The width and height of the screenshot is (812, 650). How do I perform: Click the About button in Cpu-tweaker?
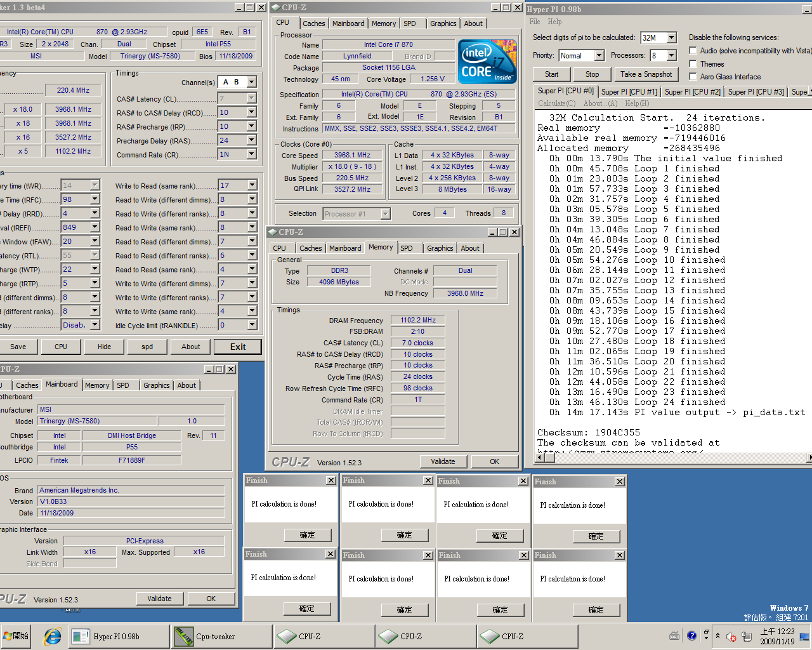pyautogui.click(x=190, y=347)
